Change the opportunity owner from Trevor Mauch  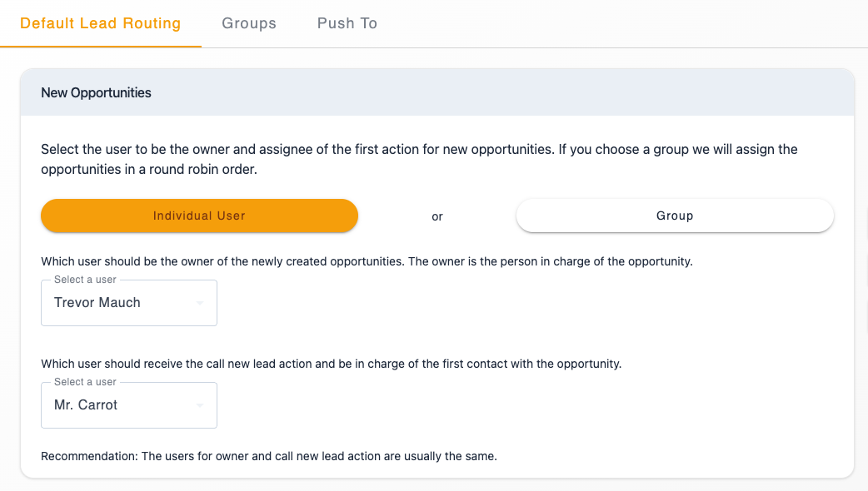[x=129, y=303]
